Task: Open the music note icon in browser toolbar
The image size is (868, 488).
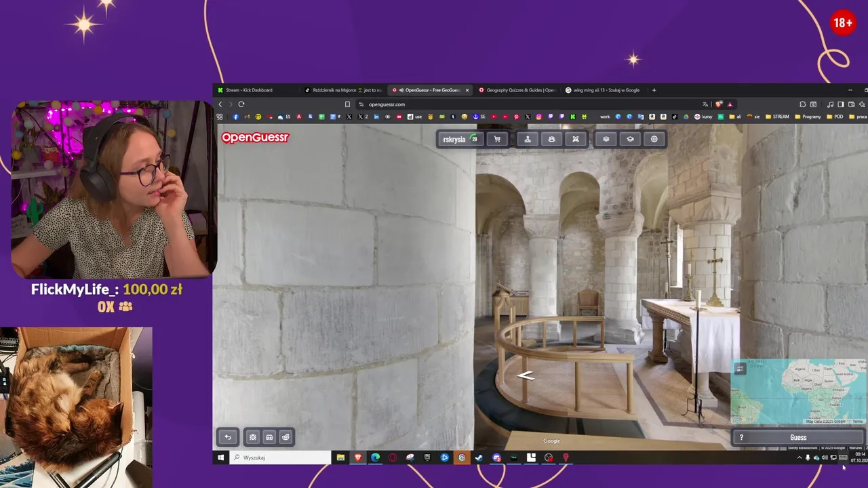Action: click(830, 104)
